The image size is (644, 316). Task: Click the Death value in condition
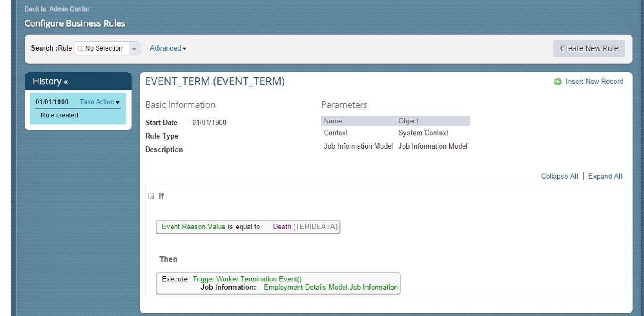point(282,227)
